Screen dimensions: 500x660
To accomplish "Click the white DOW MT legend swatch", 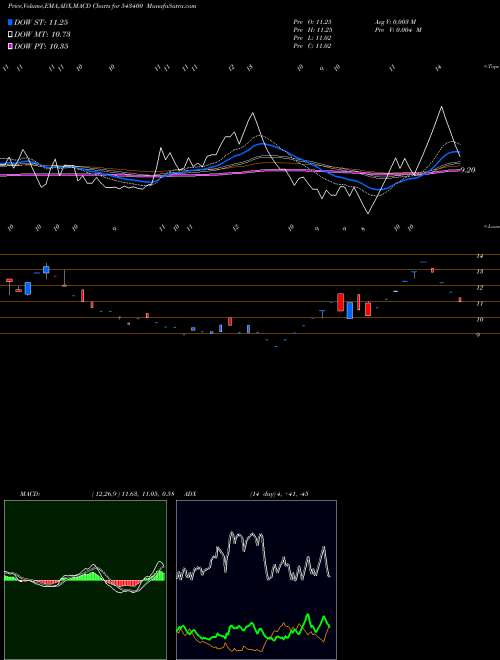I will pos(11,34).
